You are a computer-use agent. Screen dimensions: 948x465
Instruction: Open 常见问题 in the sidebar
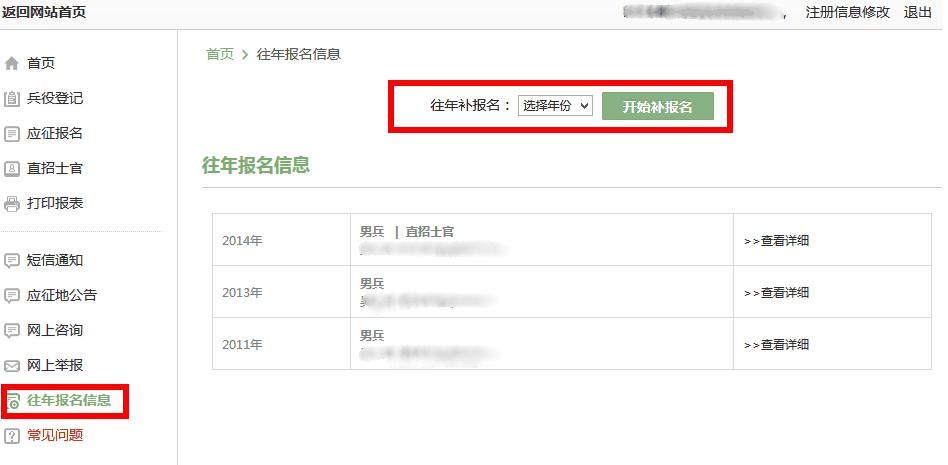coord(55,435)
